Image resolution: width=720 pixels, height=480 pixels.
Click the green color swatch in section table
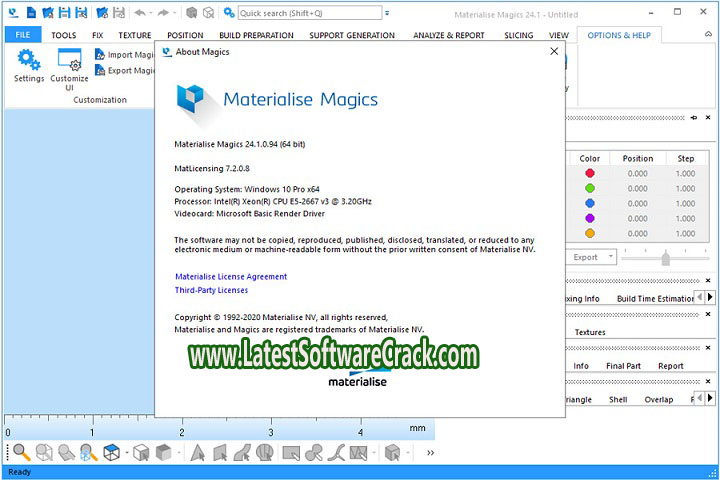[590, 188]
